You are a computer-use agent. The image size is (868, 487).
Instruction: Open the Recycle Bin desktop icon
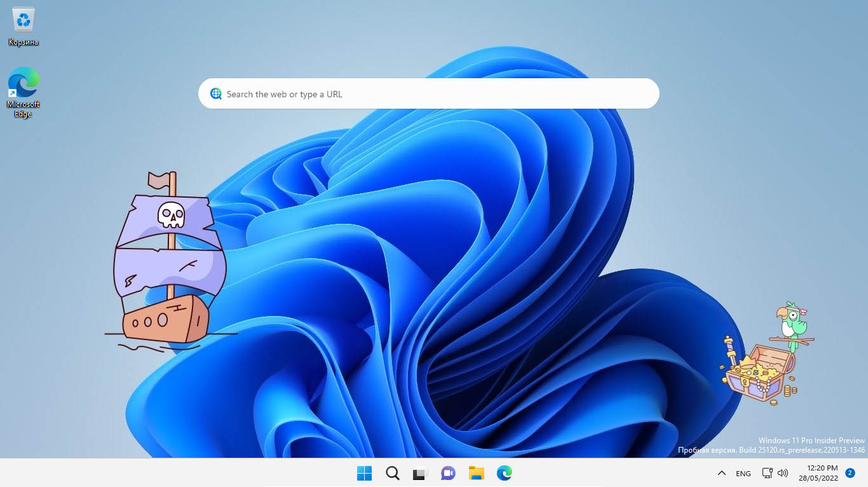pyautogui.click(x=24, y=27)
